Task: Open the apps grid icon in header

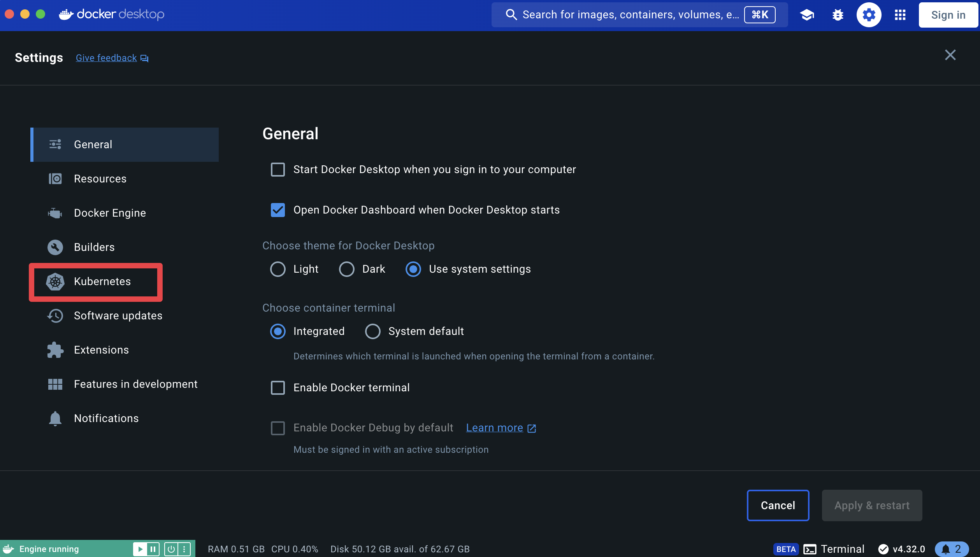Action: [900, 15]
